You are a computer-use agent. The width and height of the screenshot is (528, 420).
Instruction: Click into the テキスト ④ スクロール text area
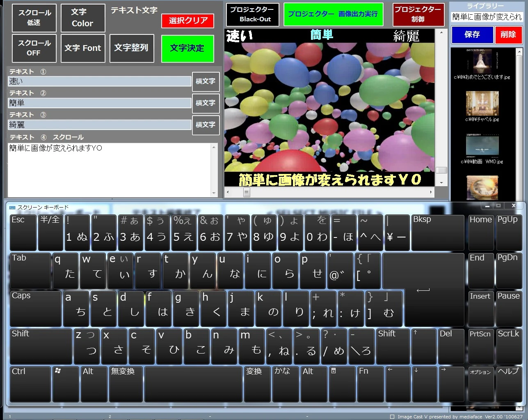110,169
